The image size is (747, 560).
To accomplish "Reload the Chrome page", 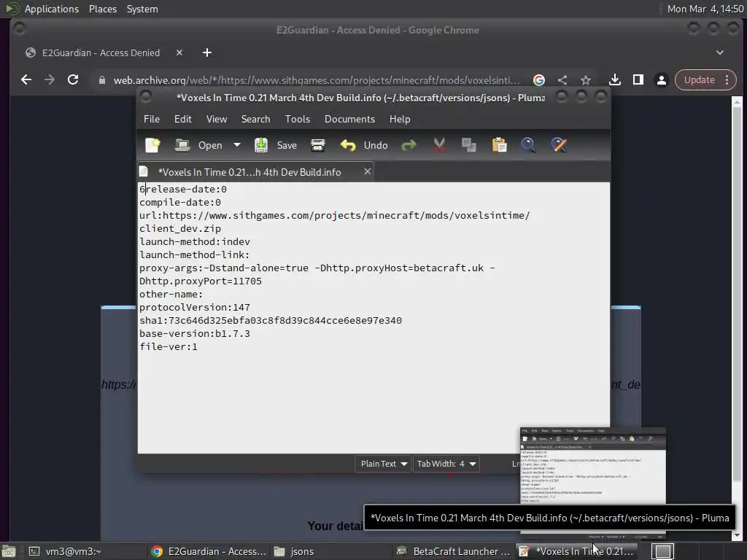I will 73,79.
